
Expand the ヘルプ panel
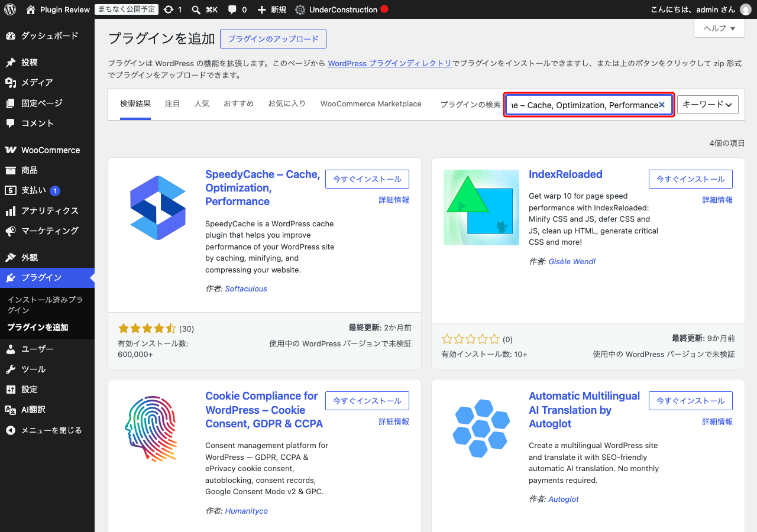[719, 28]
